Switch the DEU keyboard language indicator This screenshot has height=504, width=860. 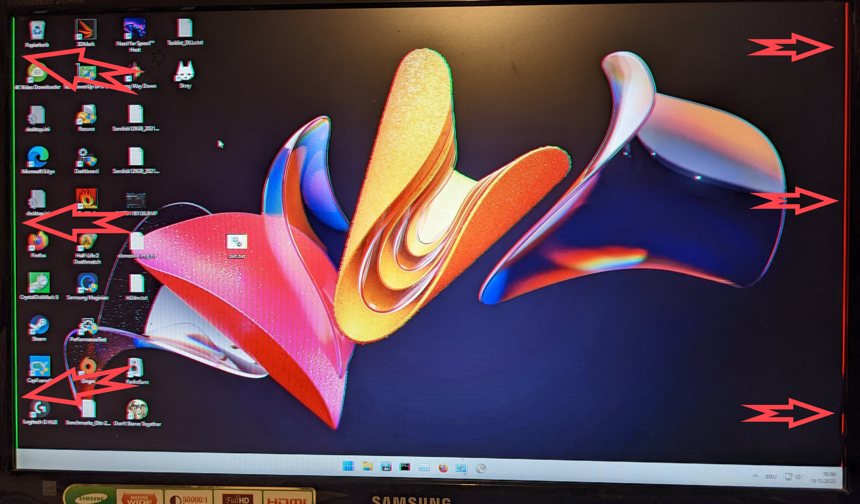[x=771, y=477]
